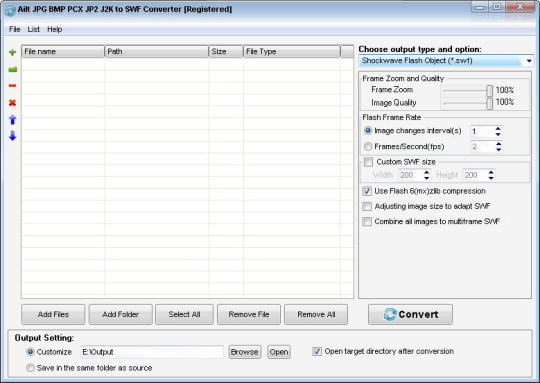The height and width of the screenshot is (383, 540).
Task: Open the Help menu
Action: point(54,29)
